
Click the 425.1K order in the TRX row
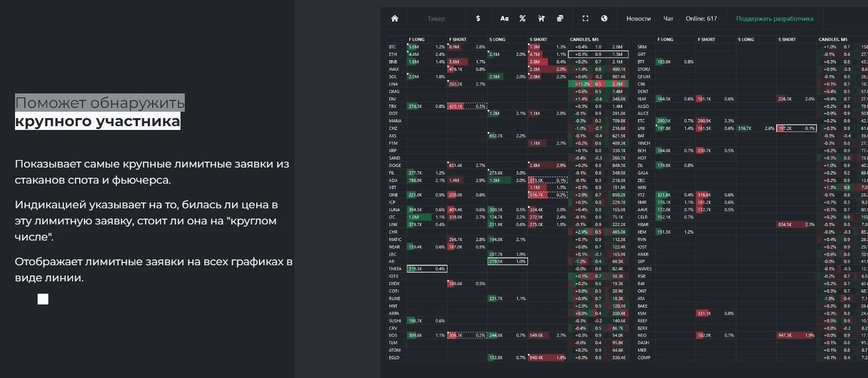click(467, 106)
